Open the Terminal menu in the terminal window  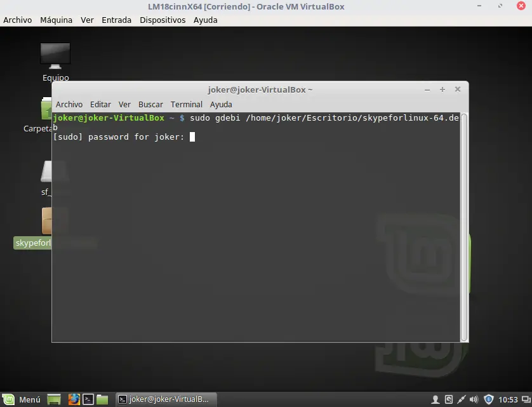(x=187, y=105)
